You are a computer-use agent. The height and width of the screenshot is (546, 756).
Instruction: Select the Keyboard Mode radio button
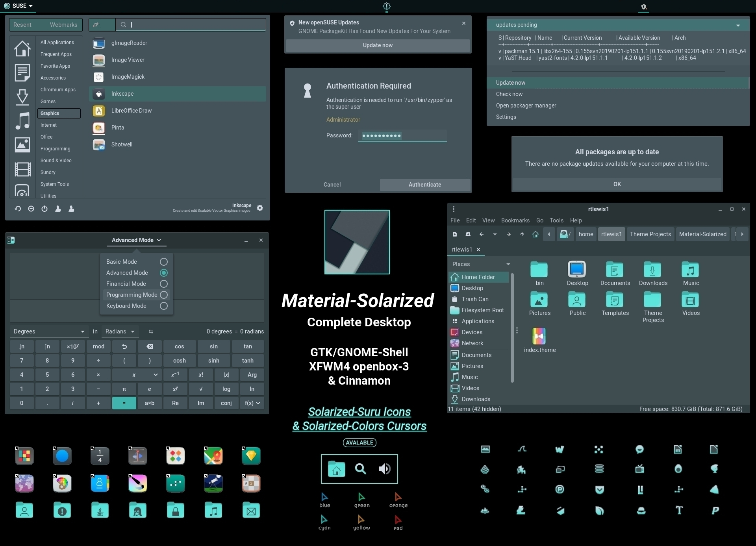(x=164, y=306)
